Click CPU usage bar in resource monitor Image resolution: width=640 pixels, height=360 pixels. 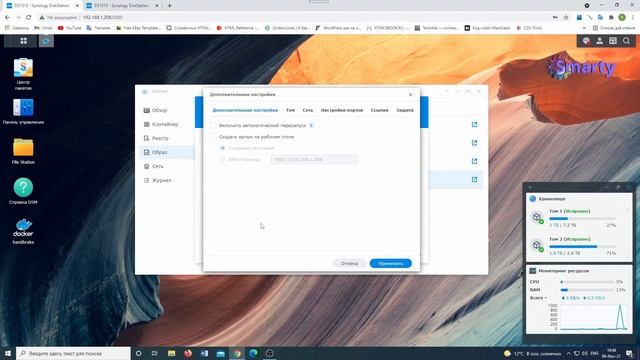(587, 282)
